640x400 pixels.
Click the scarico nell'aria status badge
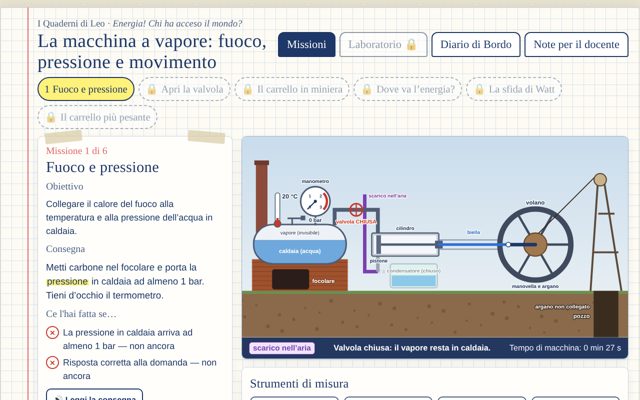pyautogui.click(x=282, y=348)
